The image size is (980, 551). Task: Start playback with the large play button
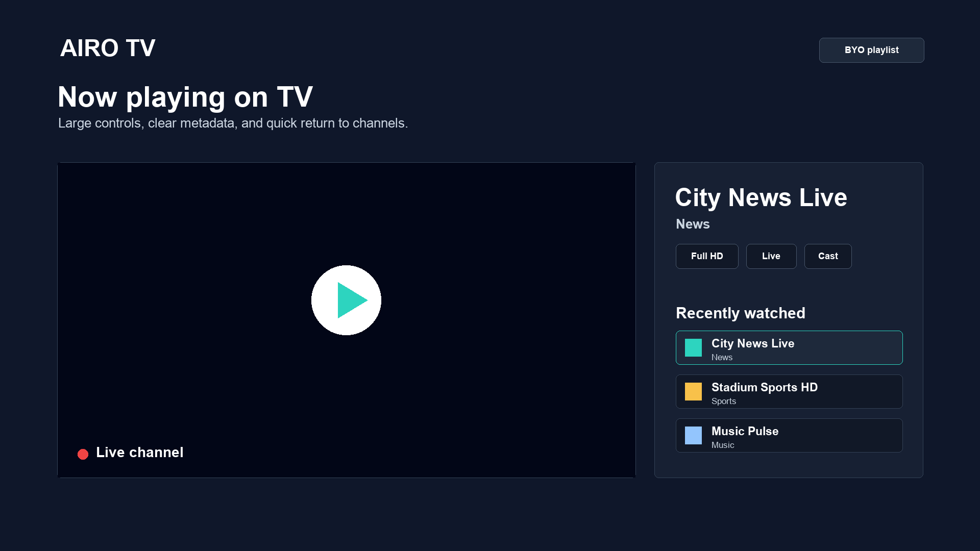(346, 300)
